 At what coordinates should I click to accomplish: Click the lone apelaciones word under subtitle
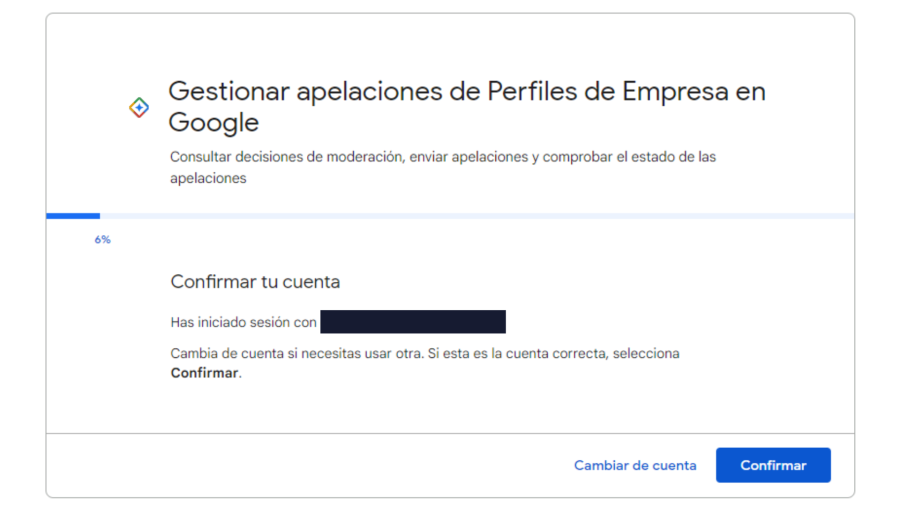(x=208, y=178)
